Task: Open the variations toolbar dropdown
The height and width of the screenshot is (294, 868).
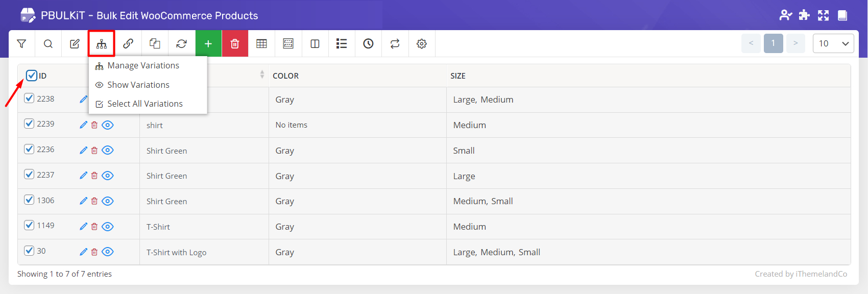Action: [102, 44]
